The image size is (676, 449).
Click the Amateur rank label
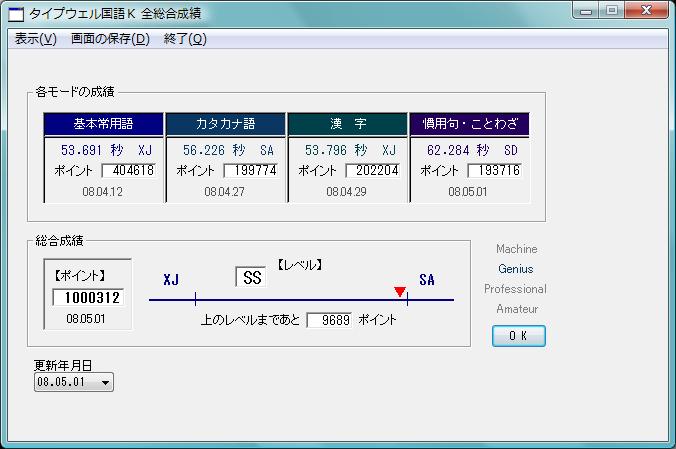[517, 309]
